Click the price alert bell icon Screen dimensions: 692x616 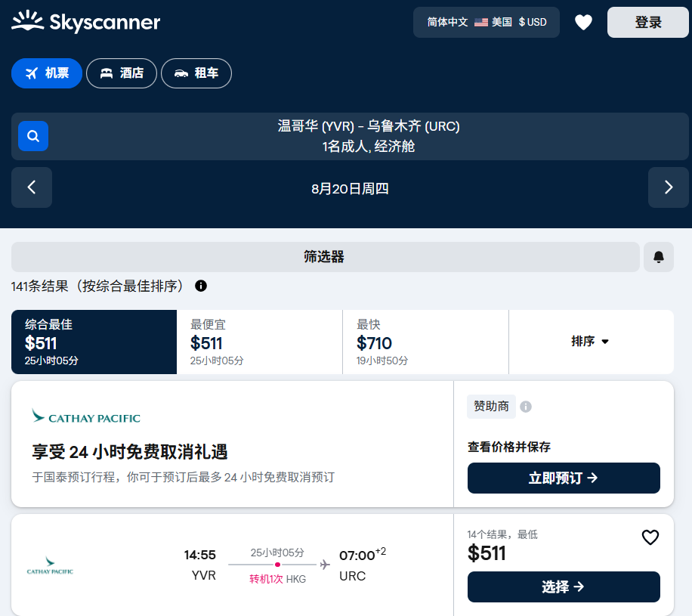coord(658,257)
